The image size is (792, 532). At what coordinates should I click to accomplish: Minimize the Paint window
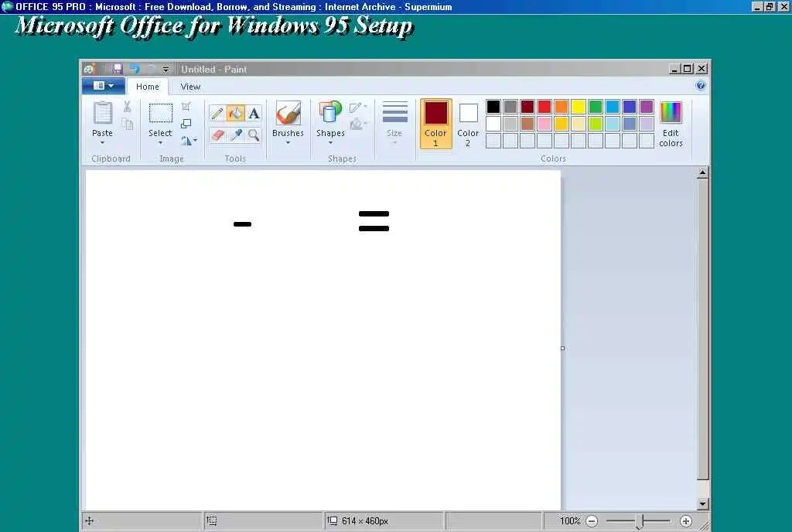[674, 69]
